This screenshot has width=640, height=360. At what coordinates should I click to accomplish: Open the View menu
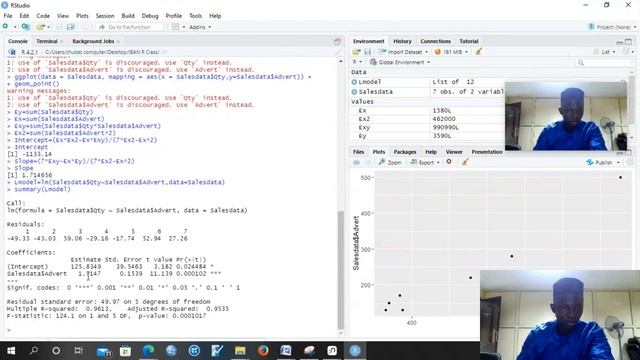(x=62, y=16)
